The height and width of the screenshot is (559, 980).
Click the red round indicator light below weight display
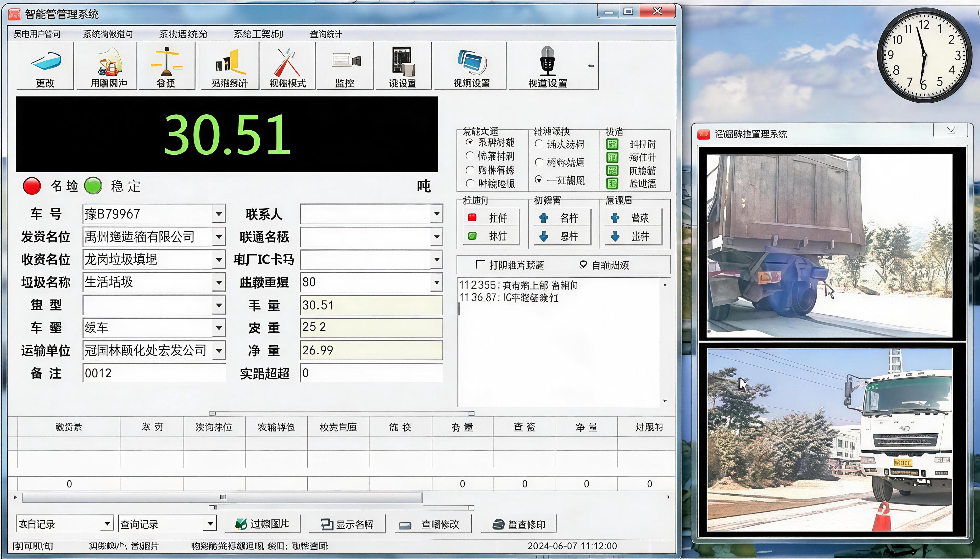(x=32, y=186)
